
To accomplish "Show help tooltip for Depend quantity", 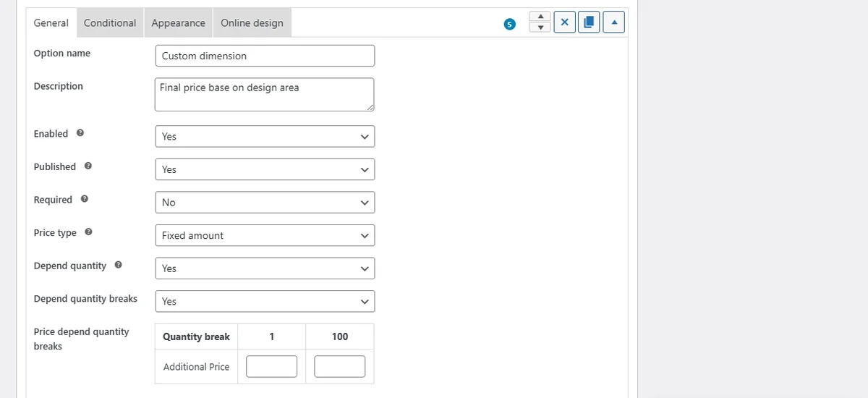I will 118,266.
